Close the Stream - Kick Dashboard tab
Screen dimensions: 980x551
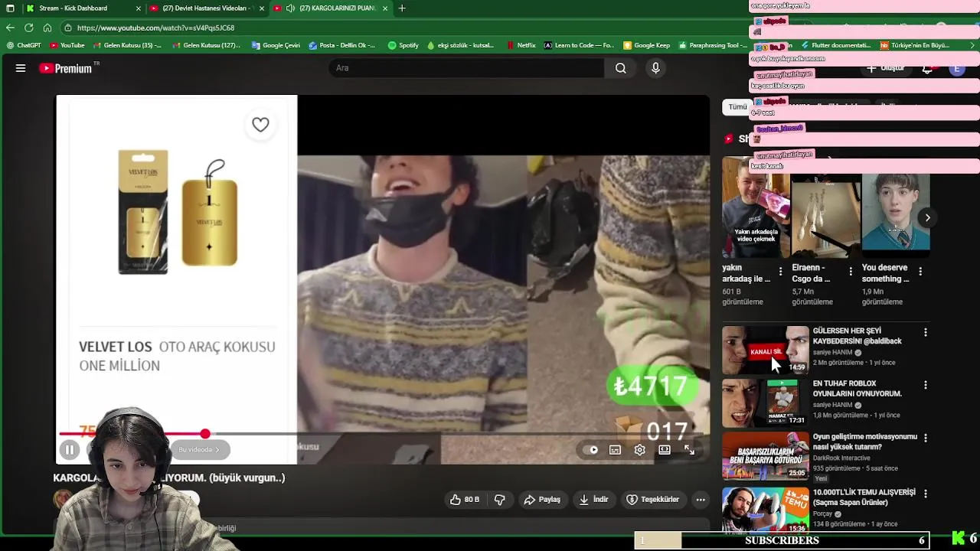point(139,8)
